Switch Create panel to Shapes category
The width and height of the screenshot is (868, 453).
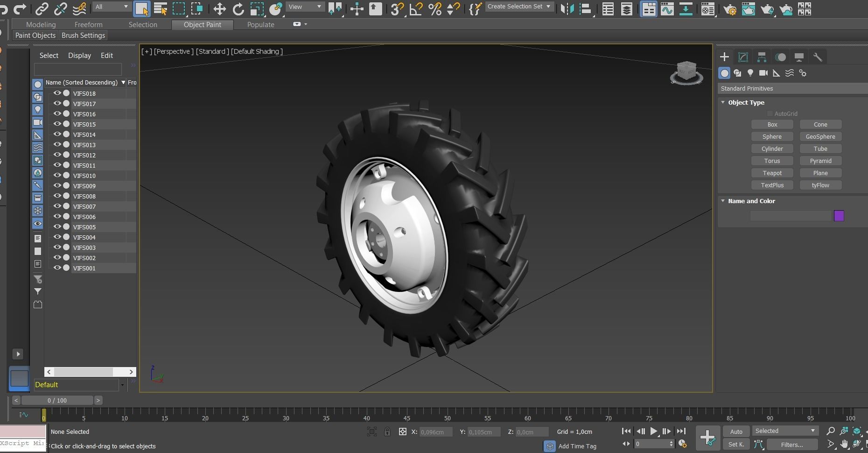(x=737, y=73)
